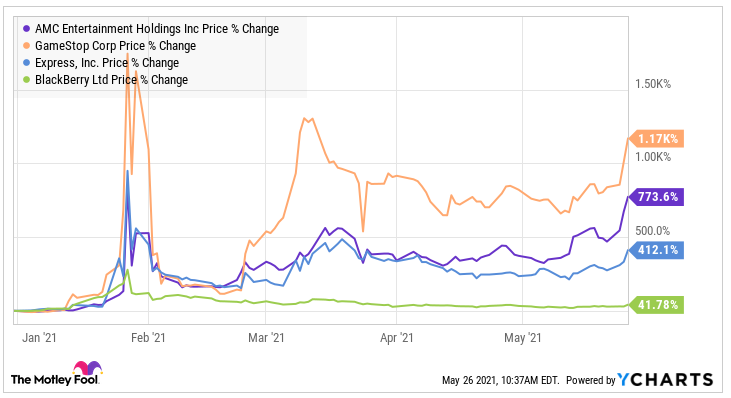Click the blue Express legend dot
Screen dimensions: 731x398
(x=27, y=62)
